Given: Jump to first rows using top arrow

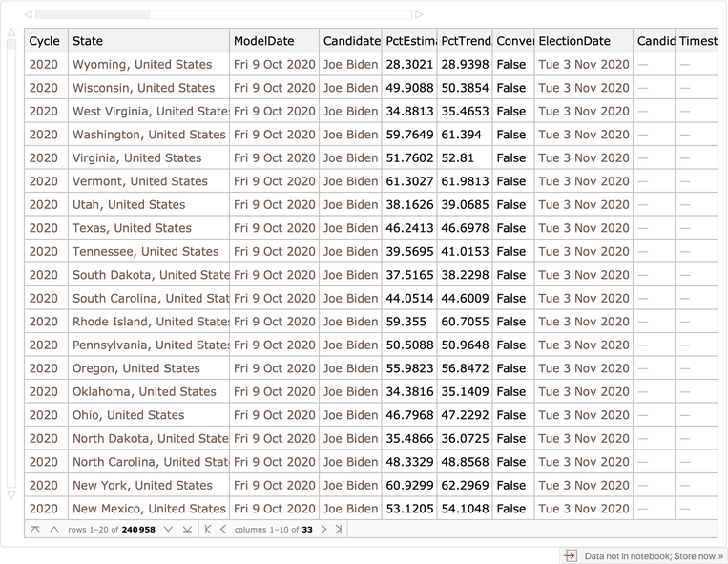Looking at the screenshot, I should point(35,529).
